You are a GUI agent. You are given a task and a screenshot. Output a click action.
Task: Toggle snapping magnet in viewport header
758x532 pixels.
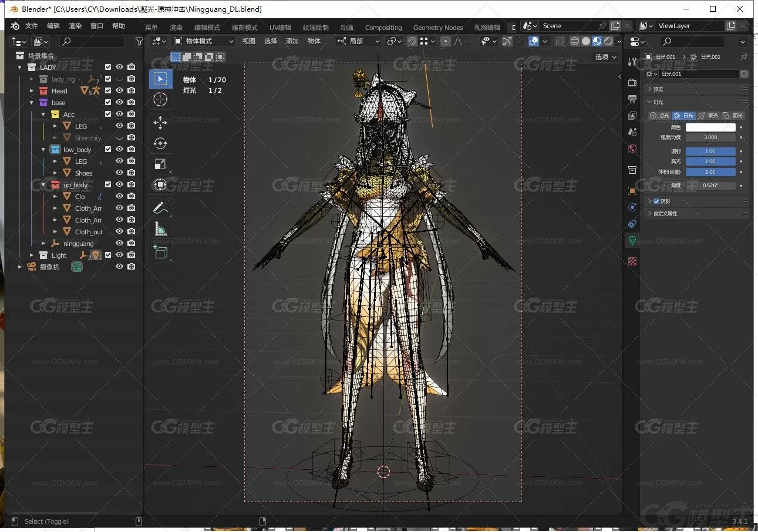(412, 41)
